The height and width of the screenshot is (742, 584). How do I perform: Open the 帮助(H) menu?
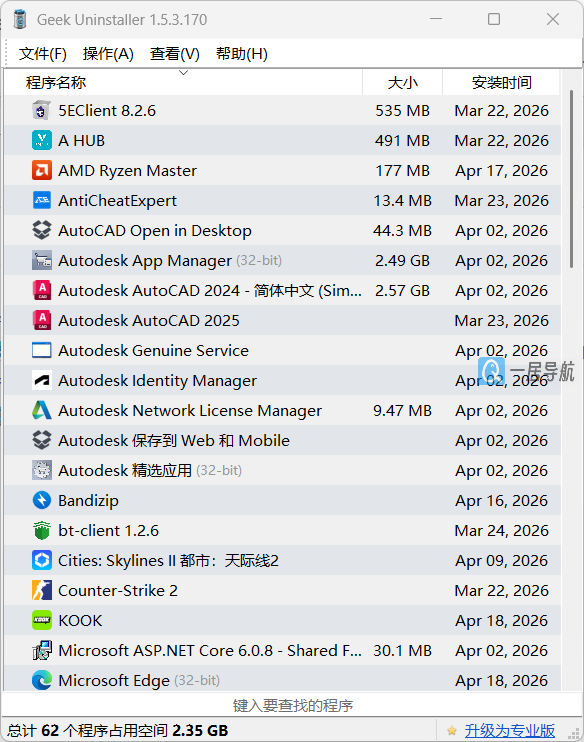point(242,54)
